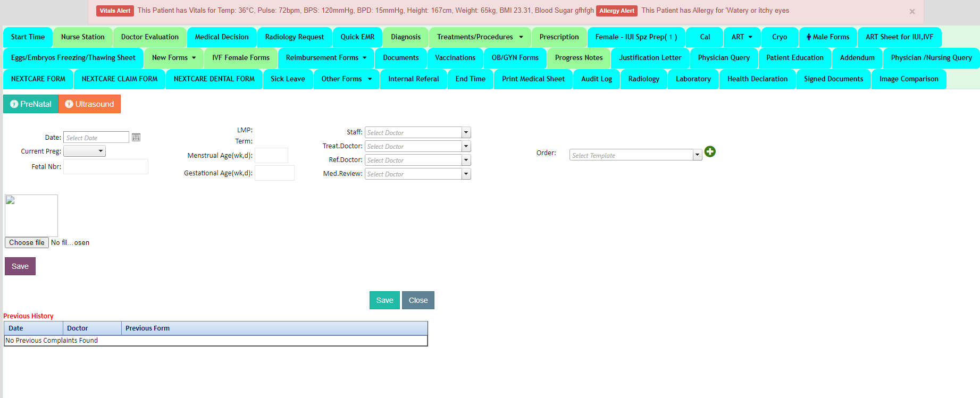The width and height of the screenshot is (980, 398).
Task: Click the Gestational Age input field
Action: click(x=274, y=173)
